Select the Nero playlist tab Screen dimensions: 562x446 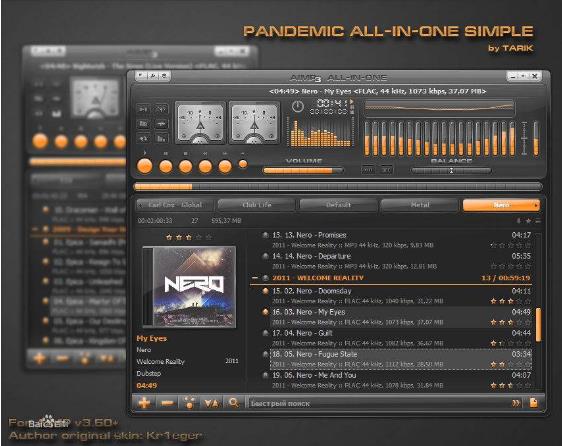pyautogui.click(x=501, y=205)
